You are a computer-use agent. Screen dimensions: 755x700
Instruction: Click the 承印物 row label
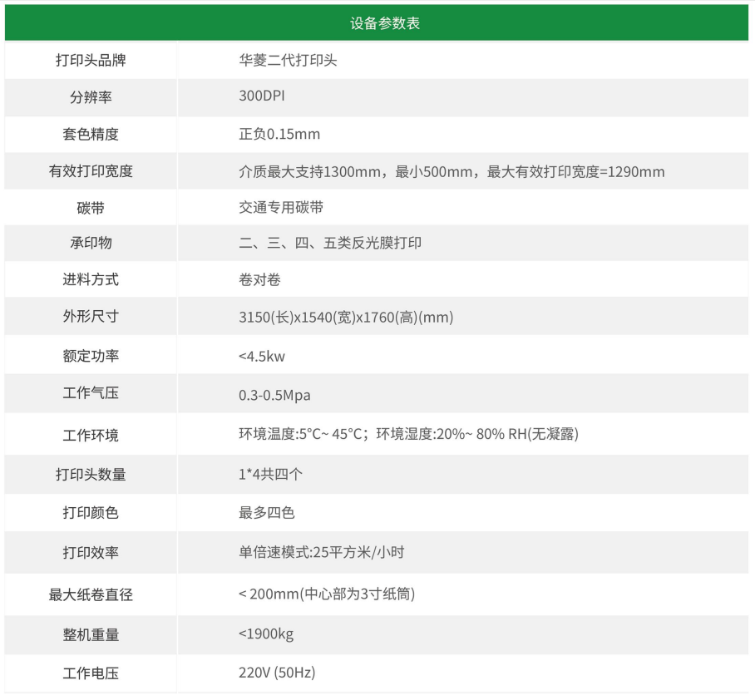(91, 243)
